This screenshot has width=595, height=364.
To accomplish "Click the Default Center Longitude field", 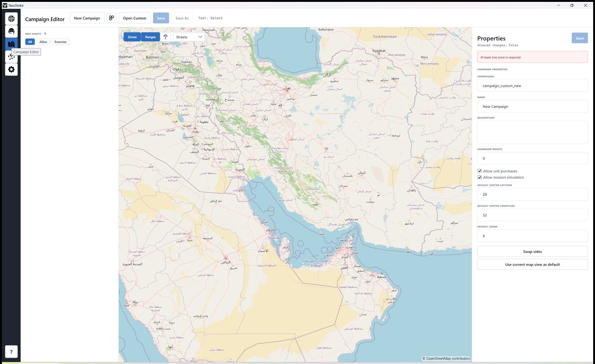I will point(533,215).
